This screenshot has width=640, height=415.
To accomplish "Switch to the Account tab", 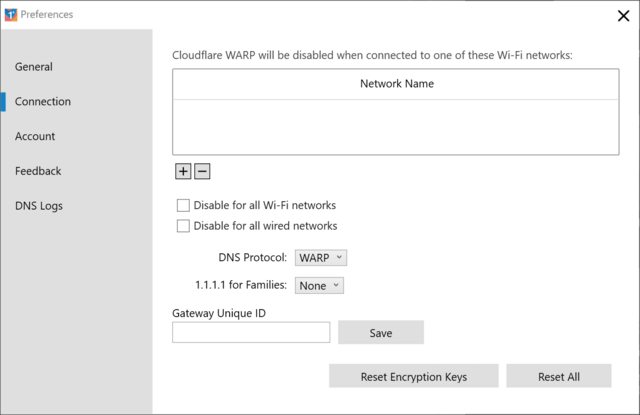I will point(35,136).
